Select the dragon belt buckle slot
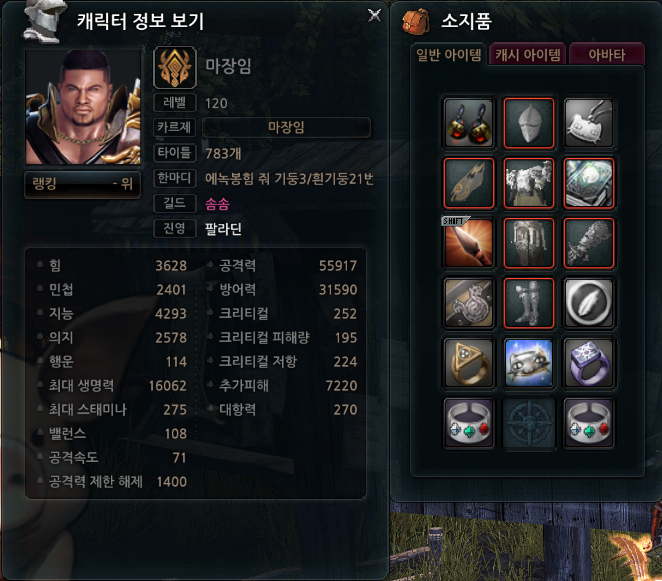 coord(469,303)
